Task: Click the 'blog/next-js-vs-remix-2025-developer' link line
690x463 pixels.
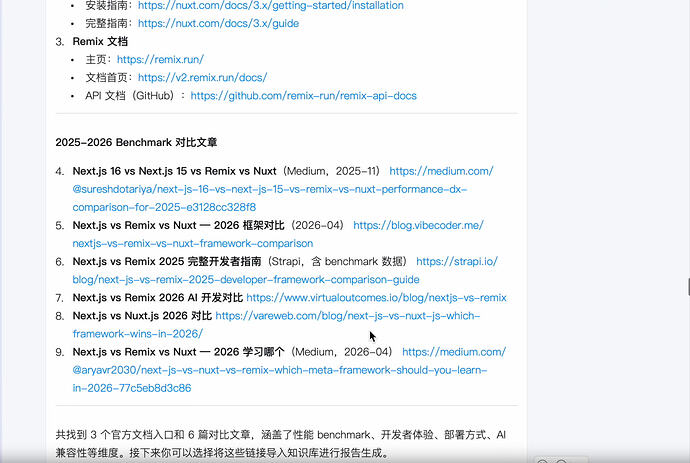Action: tap(246, 279)
